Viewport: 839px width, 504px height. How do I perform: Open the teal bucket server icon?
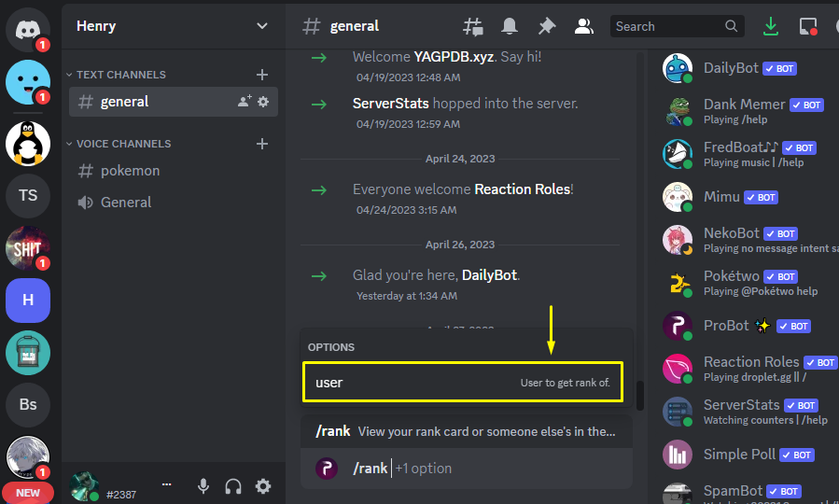click(x=28, y=353)
